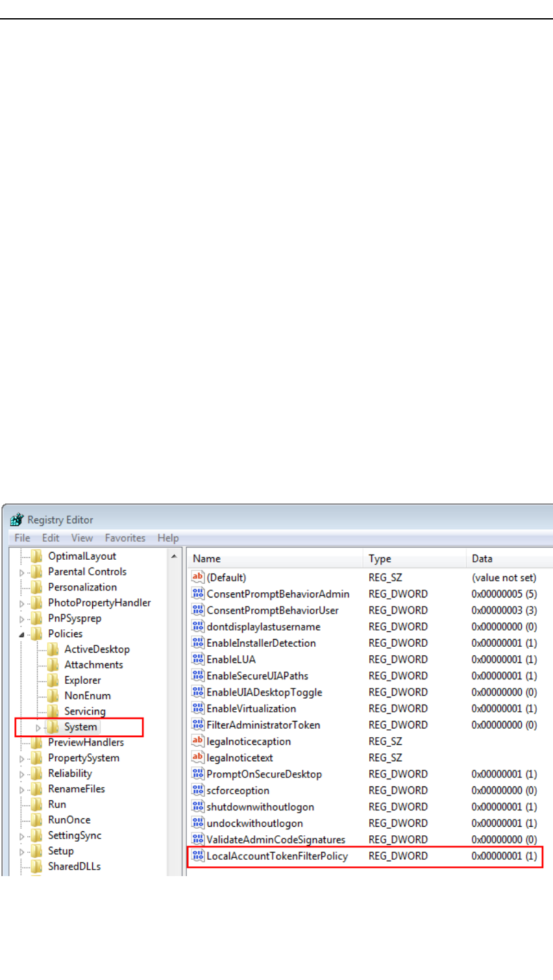Screen dimensions: 553x980
Task: Click the (Default) string value icon
Action: (198, 577)
